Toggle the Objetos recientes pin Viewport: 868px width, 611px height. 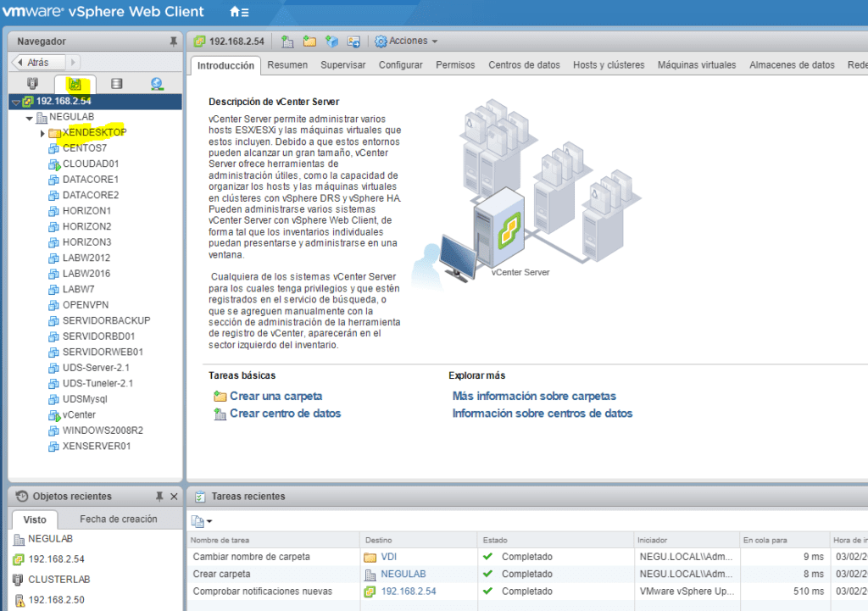point(158,496)
